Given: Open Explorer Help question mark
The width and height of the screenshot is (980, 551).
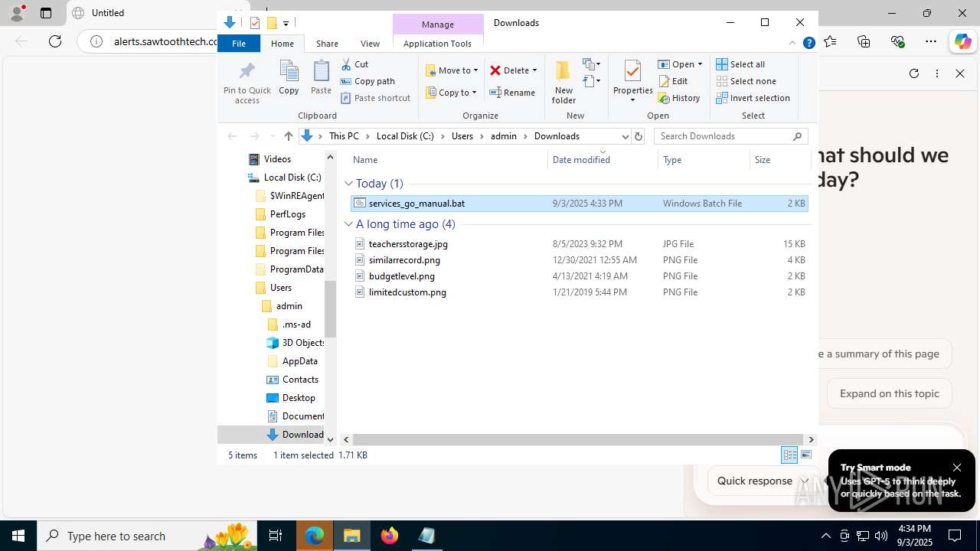Looking at the screenshot, I should 808,44.
